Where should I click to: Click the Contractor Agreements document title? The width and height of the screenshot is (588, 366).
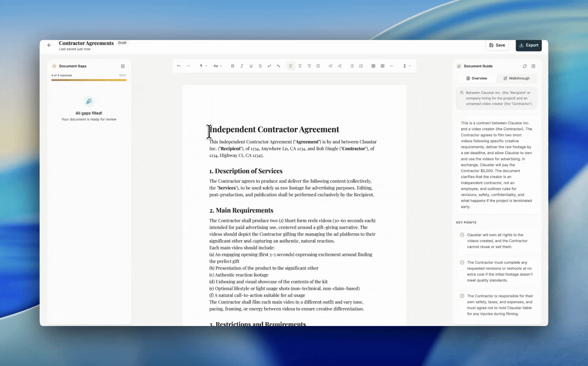coord(86,43)
